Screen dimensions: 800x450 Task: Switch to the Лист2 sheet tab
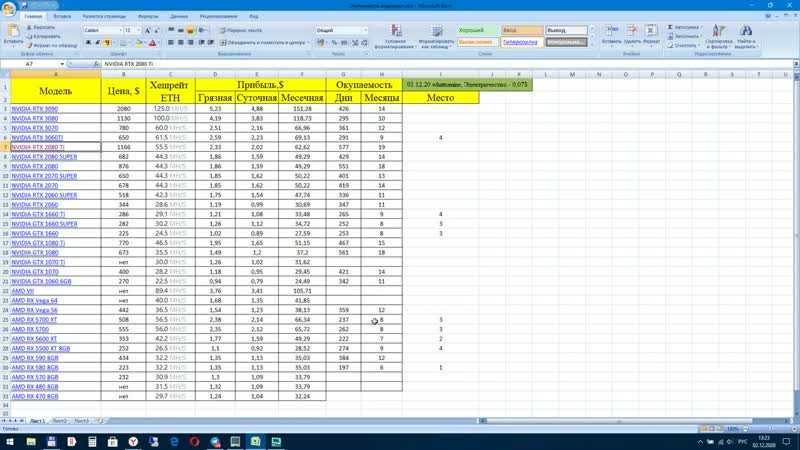60,421
